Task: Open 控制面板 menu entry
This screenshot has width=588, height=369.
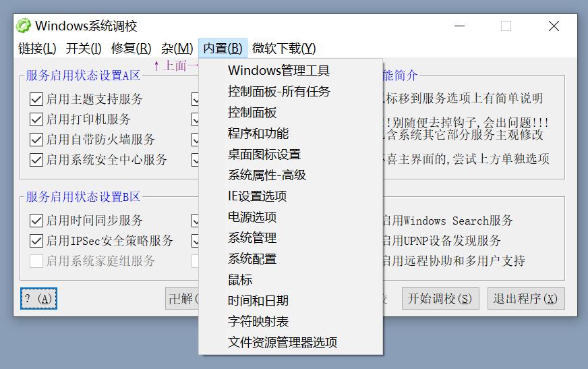Action: (x=291, y=113)
